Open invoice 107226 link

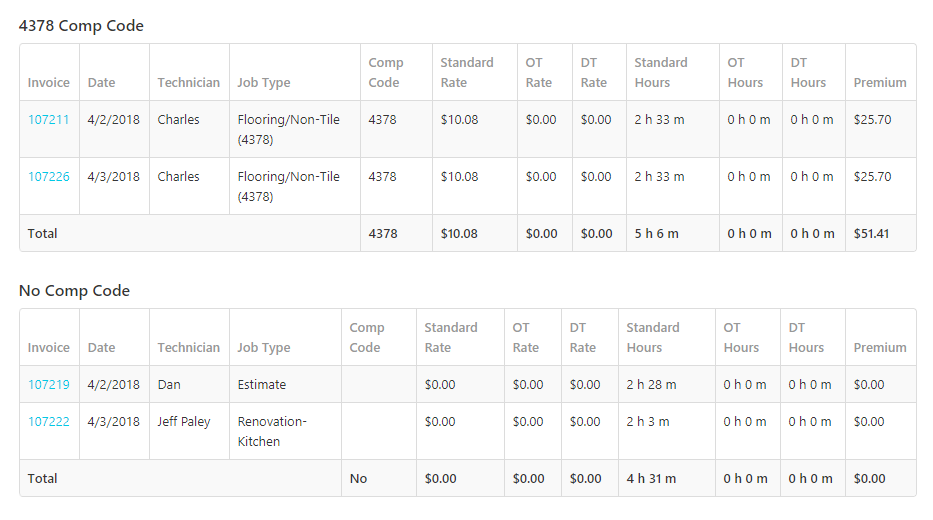click(x=49, y=177)
